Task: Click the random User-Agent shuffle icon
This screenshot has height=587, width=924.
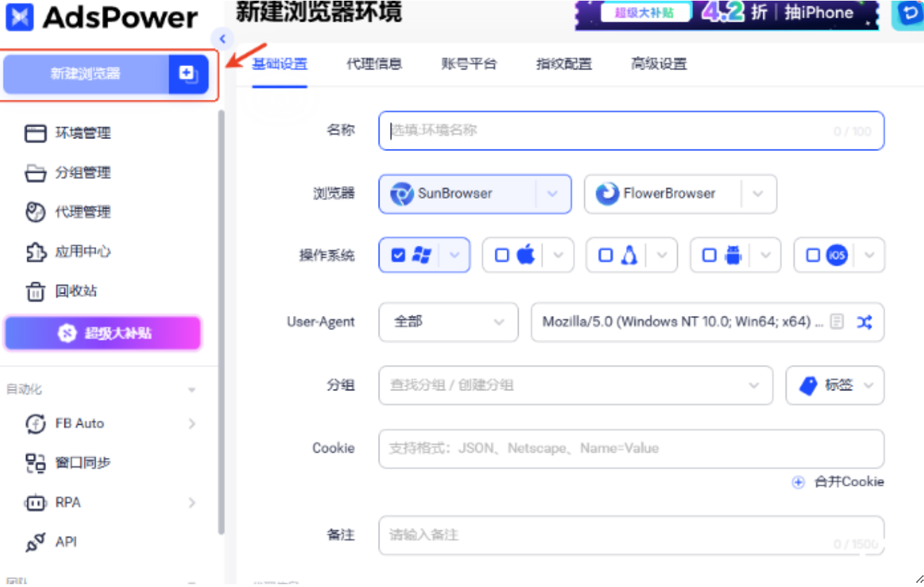Action: tap(864, 322)
